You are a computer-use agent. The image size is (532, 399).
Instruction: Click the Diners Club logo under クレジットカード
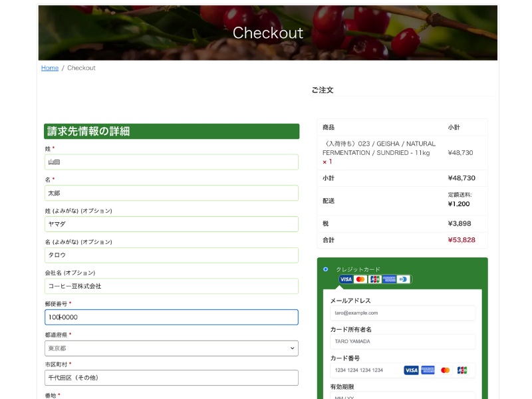pyautogui.click(x=403, y=279)
